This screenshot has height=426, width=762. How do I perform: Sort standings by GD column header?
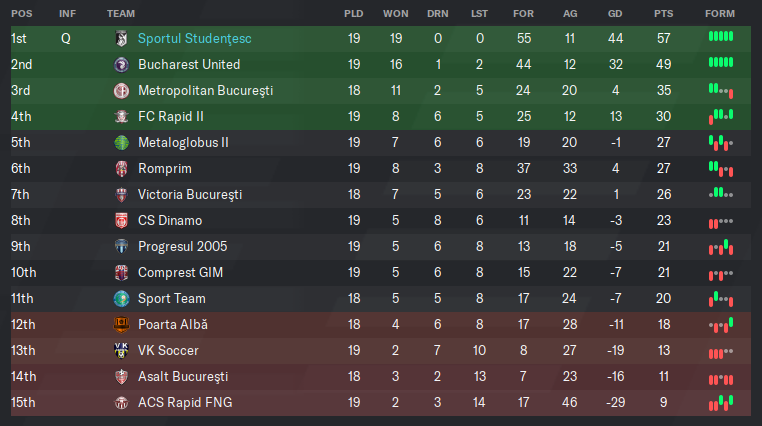pos(615,14)
